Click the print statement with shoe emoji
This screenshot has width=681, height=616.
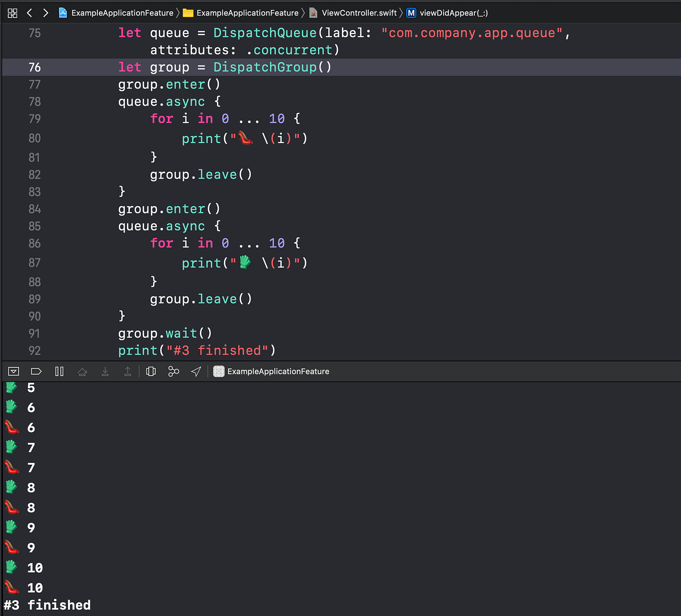(245, 139)
